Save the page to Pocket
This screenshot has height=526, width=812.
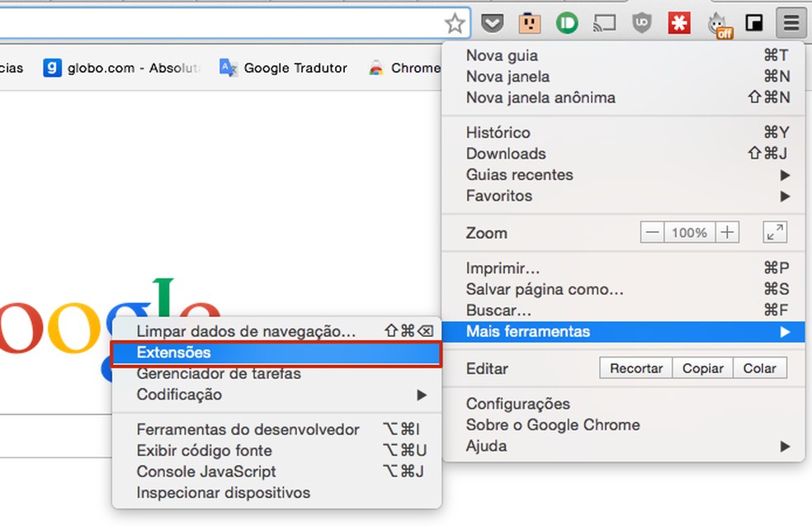pos(493,23)
